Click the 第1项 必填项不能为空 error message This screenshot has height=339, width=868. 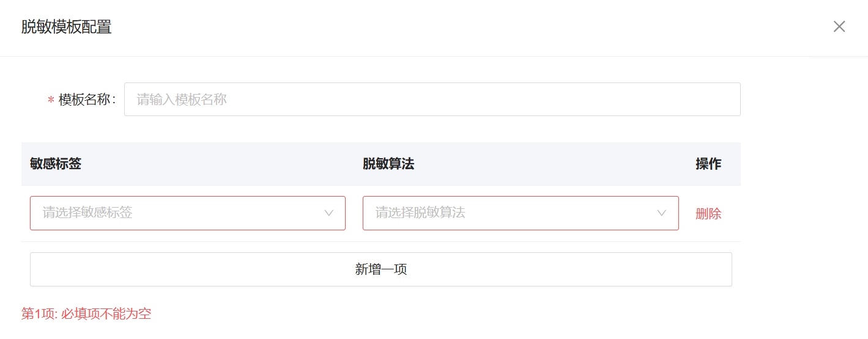point(86,314)
